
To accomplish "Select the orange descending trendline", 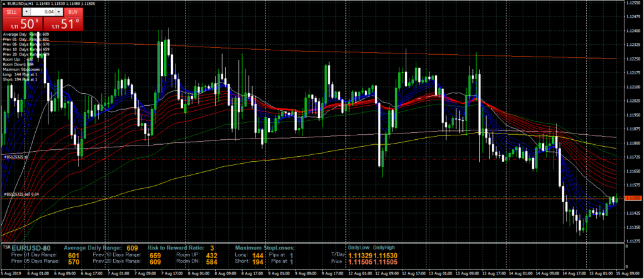I will [x=314, y=49].
